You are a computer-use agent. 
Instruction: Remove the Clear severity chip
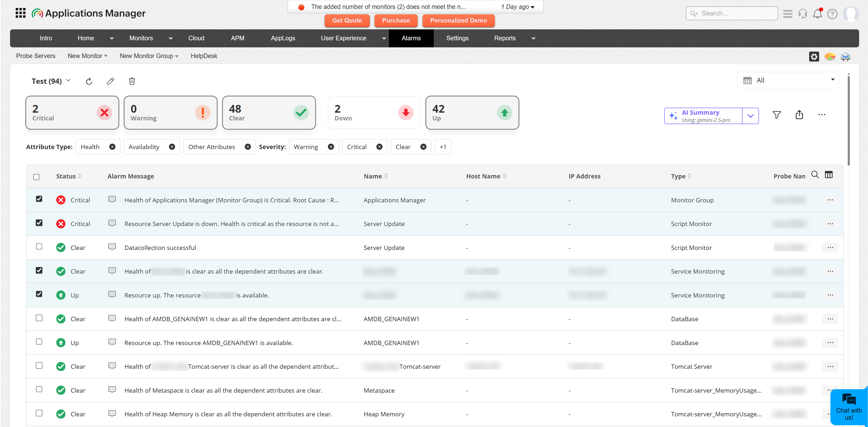pos(423,147)
